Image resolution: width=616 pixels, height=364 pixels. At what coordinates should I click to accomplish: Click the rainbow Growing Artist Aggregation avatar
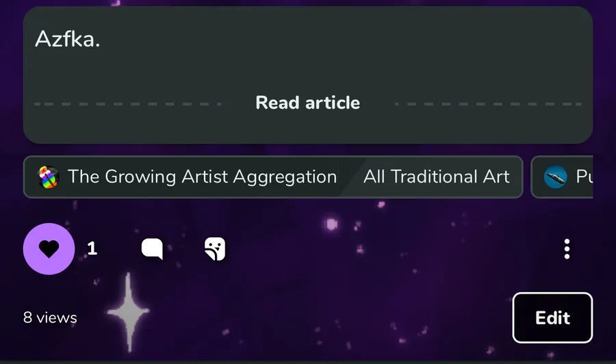pos(49,177)
